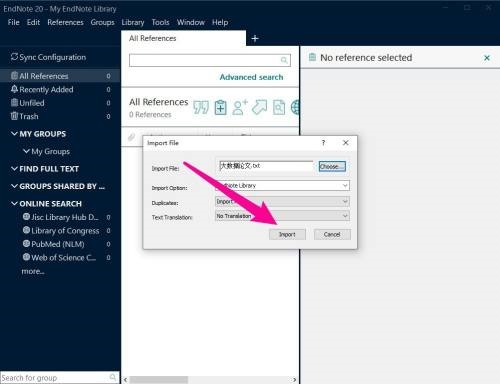Click the find full text icon
Screen dimensions: 500x384
click(x=279, y=107)
